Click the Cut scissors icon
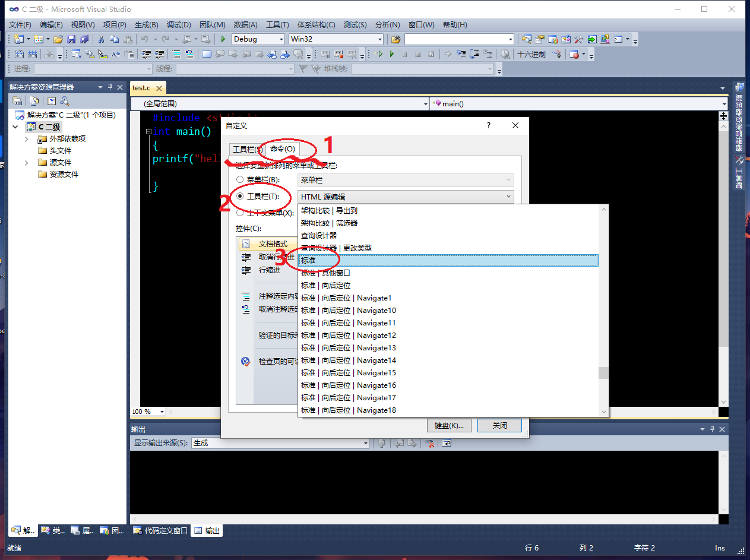Screen dimensions: 750x560 pos(101,39)
